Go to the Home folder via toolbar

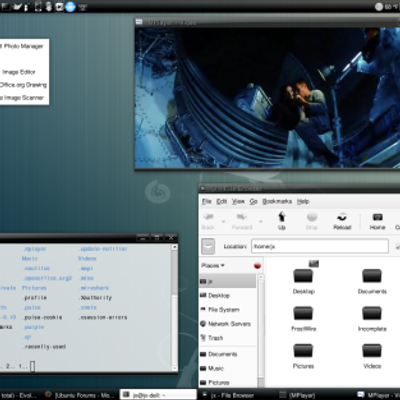[x=377, y=221]
